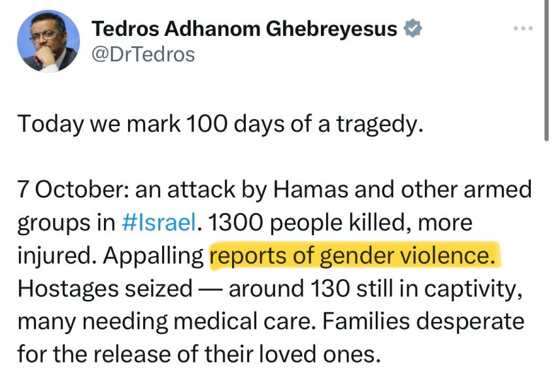The image size is (553, 392).
Task: Follow the #Israel hashtag link
Action: click(x=159, y=223)
